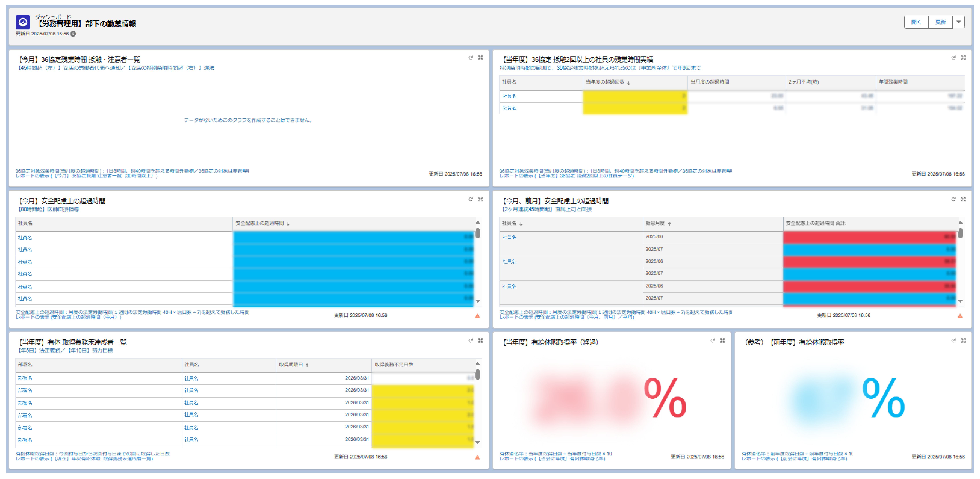
Task: Refresh the 有休 取得義務未達成者一覧 panel
Action: pos(471,341)
